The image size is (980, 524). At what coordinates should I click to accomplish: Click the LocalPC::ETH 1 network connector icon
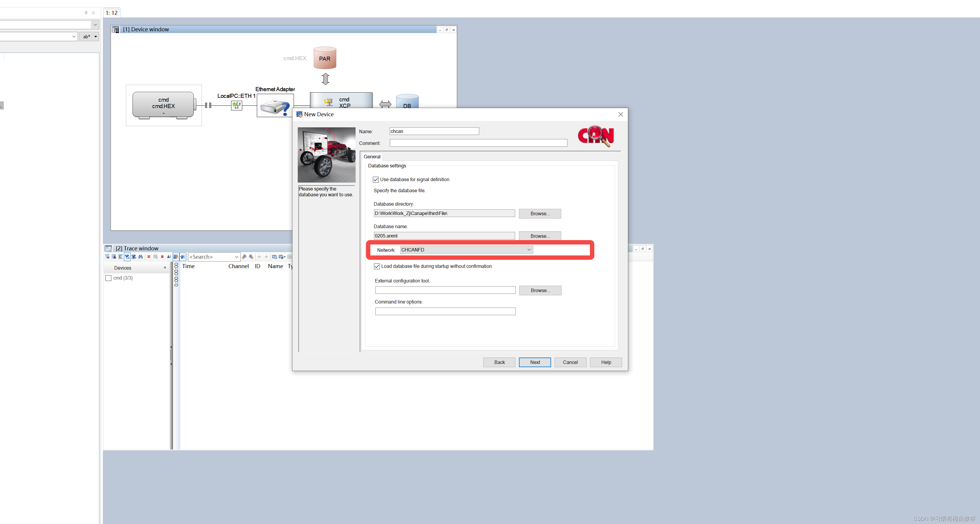[x=236, y=105]
